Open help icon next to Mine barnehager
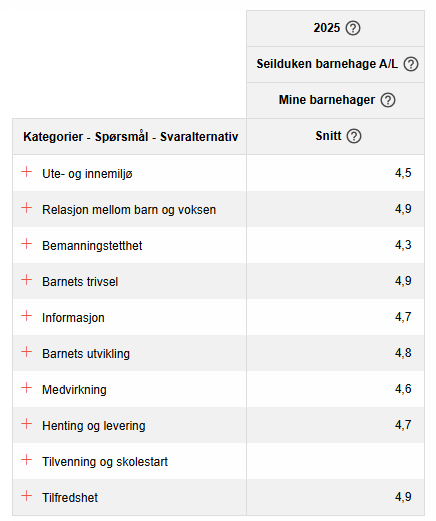436x521 pixels. 388,100
